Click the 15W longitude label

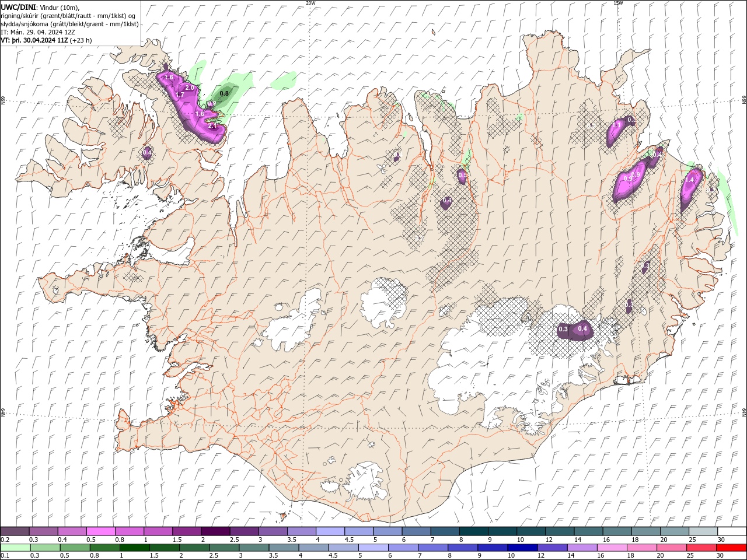click(618, 2)
